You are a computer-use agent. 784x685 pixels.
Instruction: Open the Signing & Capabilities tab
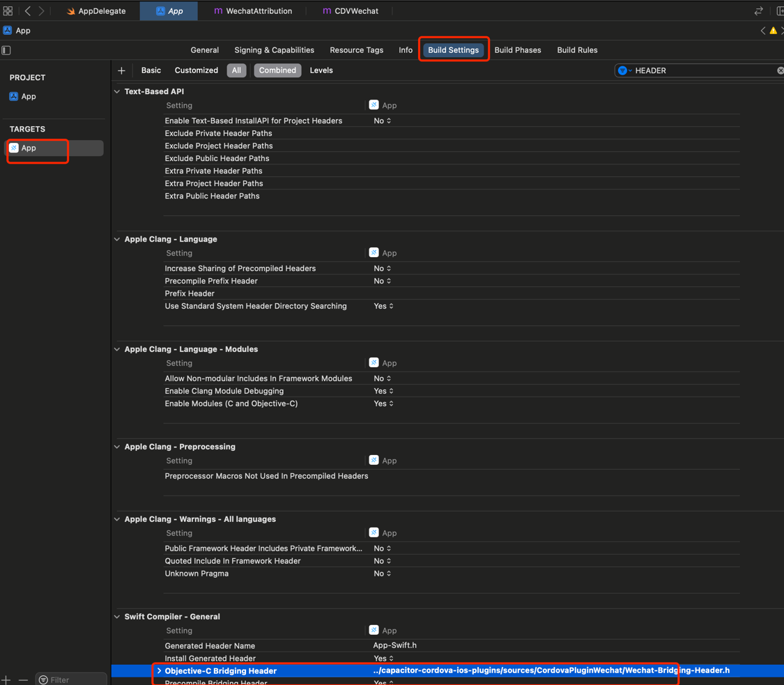(x=274, y=50)
